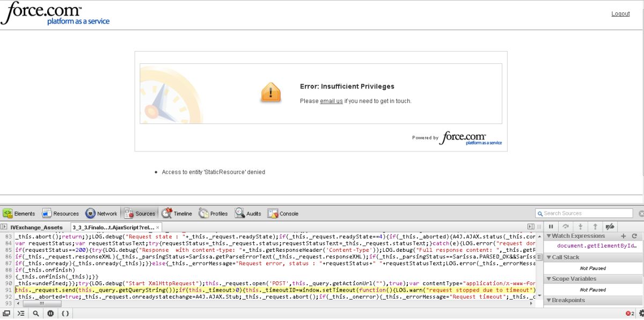Select the Sources panel tab
Viewport: 644px width, 320px height.
[x=140, y=214]
